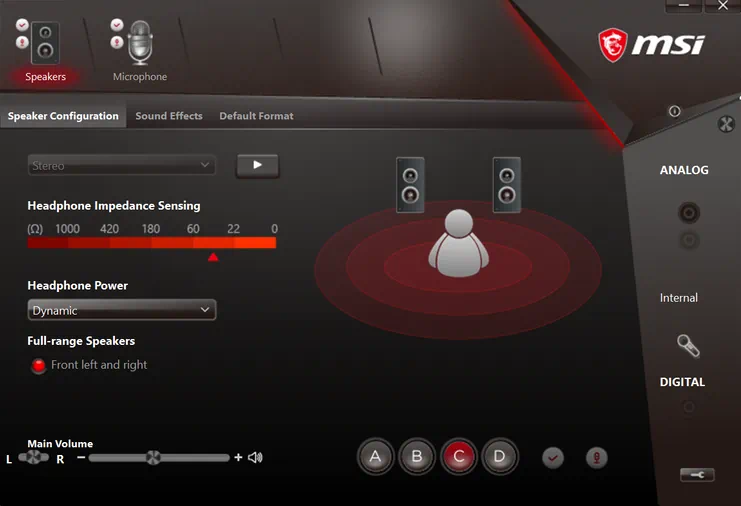Image resolution: width=741 pixels, height=506 pixels.
Task: Click the Internal label
Action: click(x=679, y=298)
